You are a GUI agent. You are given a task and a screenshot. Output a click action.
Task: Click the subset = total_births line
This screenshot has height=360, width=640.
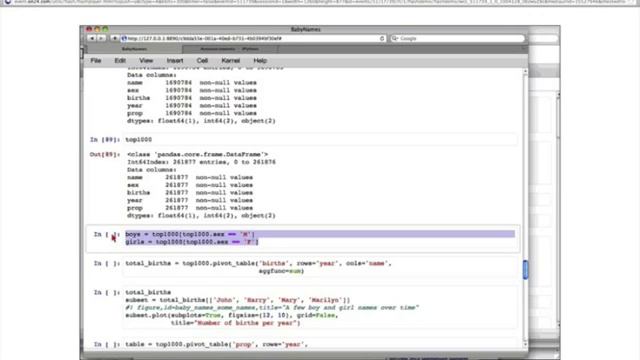coord(238,300)
